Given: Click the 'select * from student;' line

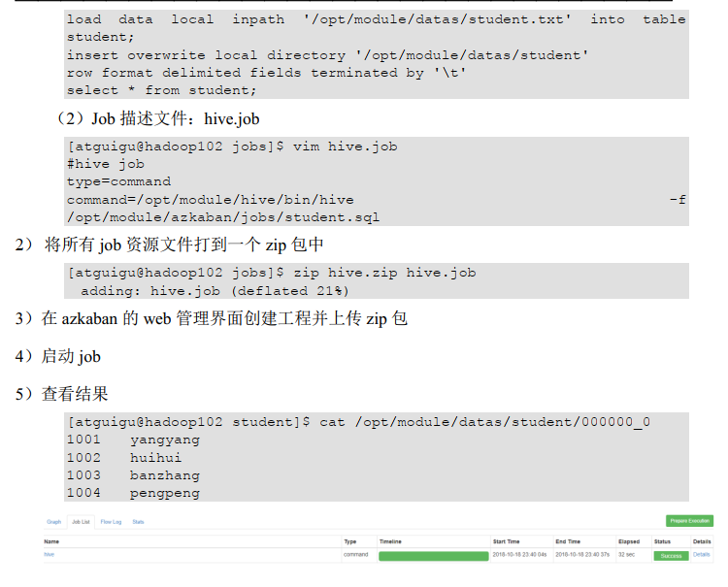Looking at the screenshot, I should [161, 90].
